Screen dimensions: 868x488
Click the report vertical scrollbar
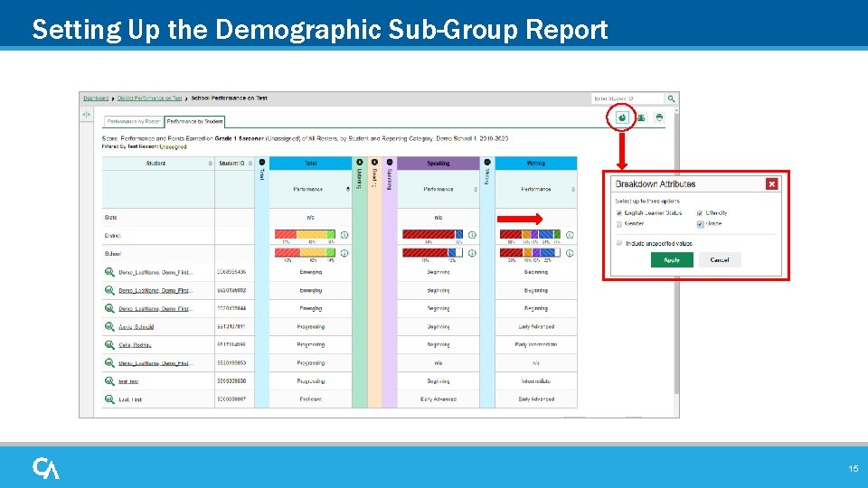point(676,255)
